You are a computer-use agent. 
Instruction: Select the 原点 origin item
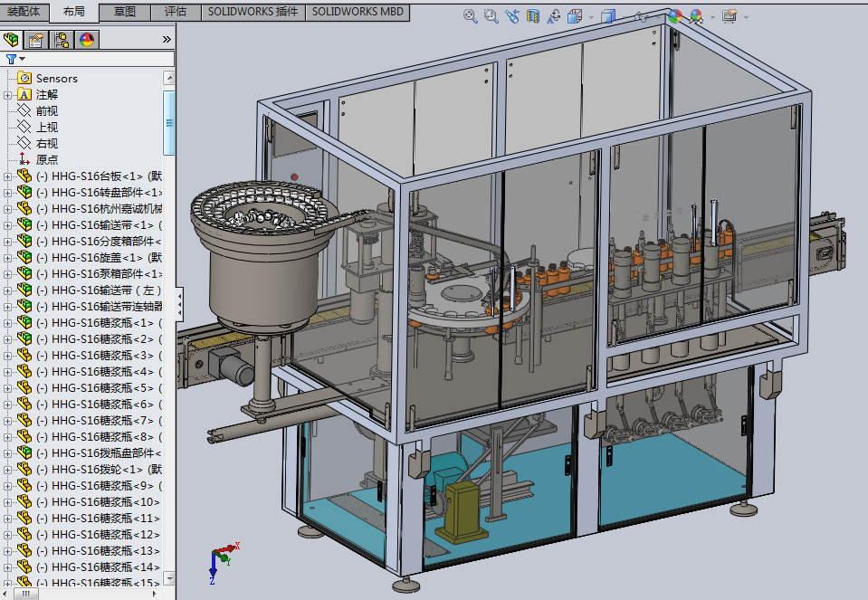tap(47, 159)
